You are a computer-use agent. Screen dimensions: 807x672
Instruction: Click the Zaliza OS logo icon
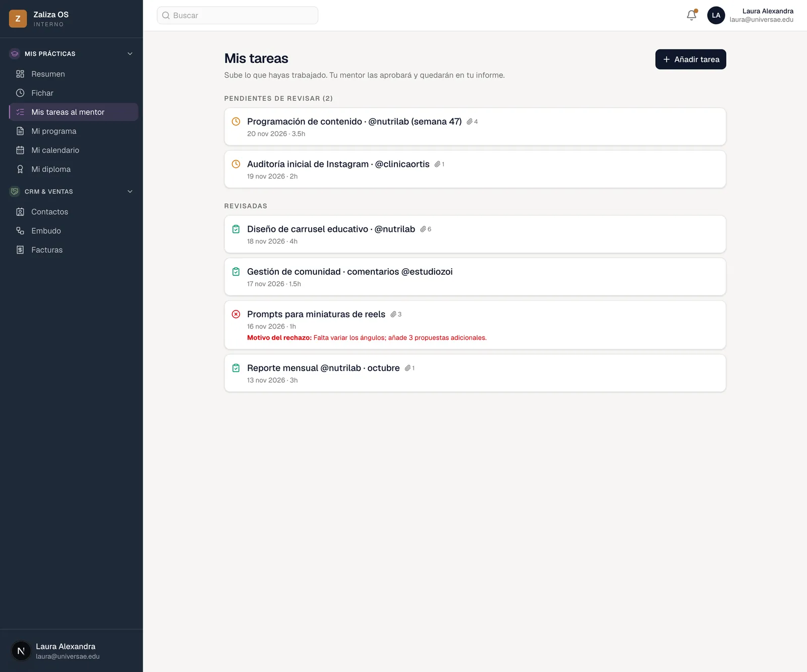pos(18,19)
